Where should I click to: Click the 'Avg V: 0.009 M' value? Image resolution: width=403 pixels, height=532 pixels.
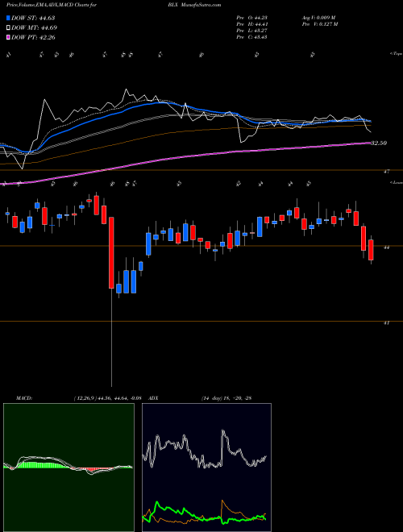319,18
